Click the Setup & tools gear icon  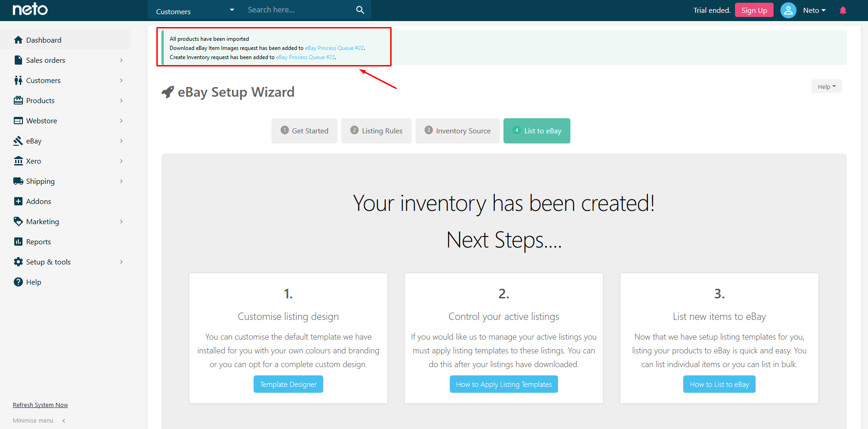(x=18, y=262)
